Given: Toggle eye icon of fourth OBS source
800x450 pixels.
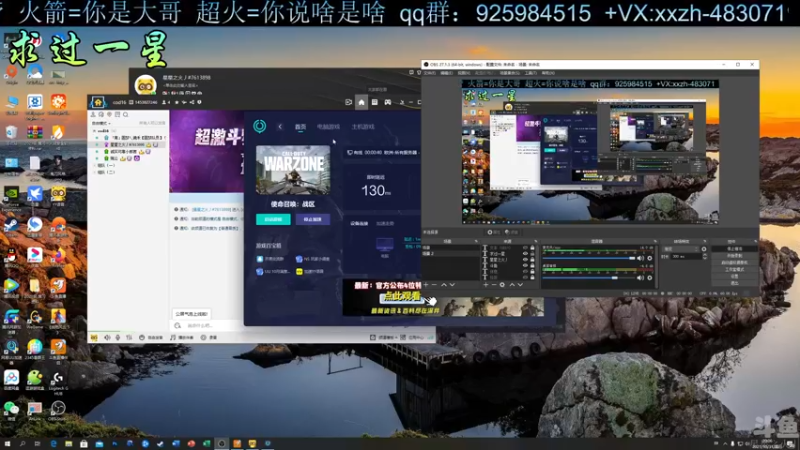Looking at the screenshot, I should pyautogui.click(x=525, y=266).
